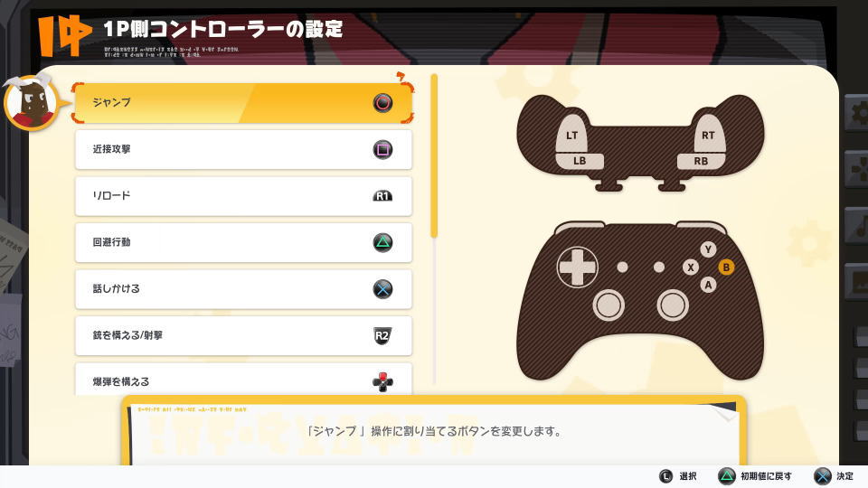Click the Y button on controller diagram
This screenshot has height=488, width=868.
coord(708,249)
